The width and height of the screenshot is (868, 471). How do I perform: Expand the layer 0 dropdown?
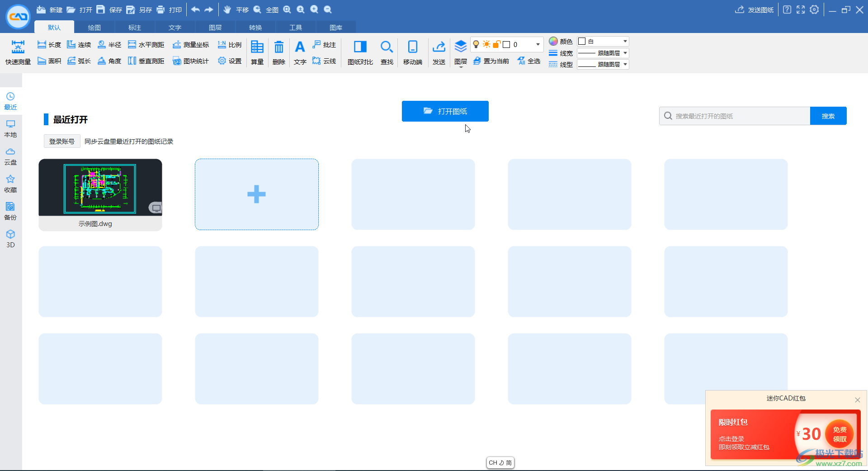click(538, 44)
